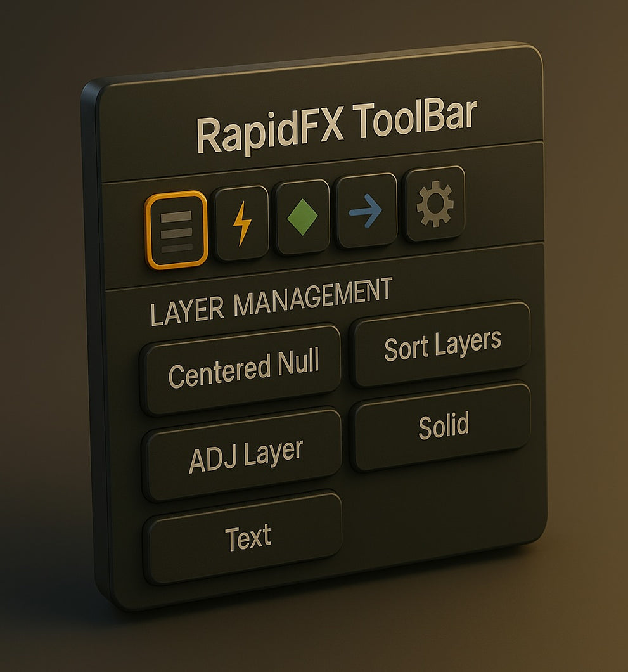Open the lightning bolt quick actions tab
Viewport: 628px width, 672px height.
click(x=241, y=223)
